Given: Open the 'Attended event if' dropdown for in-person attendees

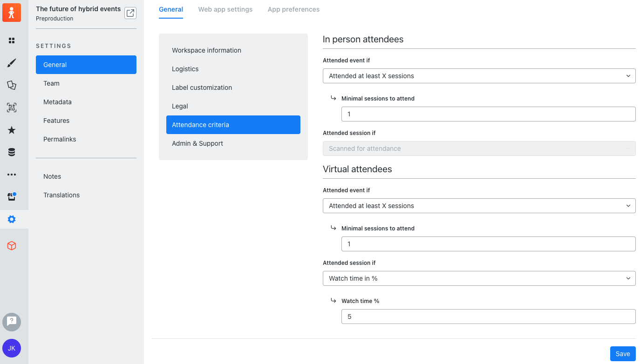Looking at the screenshot, I should click(479, 75).
